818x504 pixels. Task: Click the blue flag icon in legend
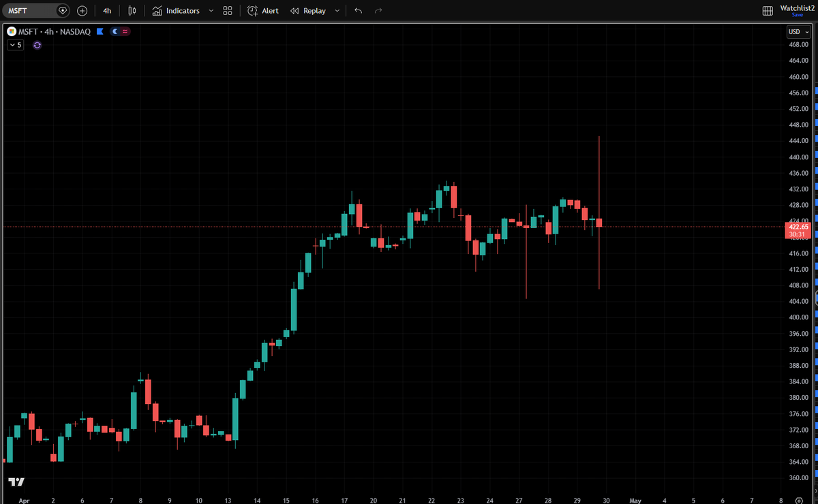pyautogui.click(x=100, y=31)
